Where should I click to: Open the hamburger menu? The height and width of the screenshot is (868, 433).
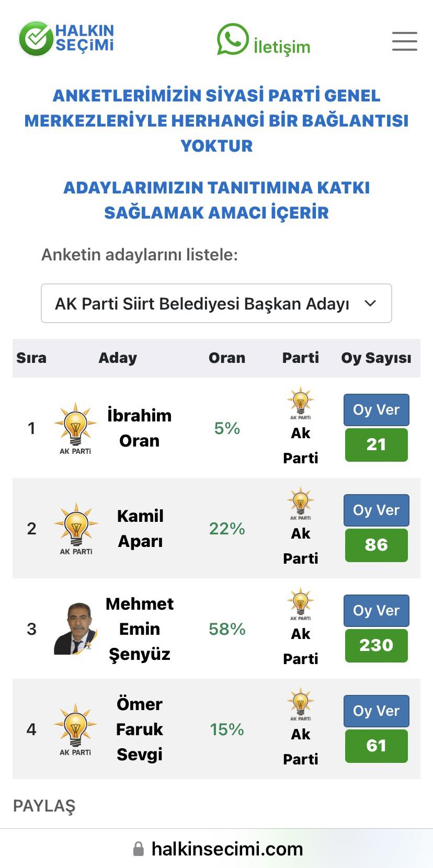click(x=404, y=41)
